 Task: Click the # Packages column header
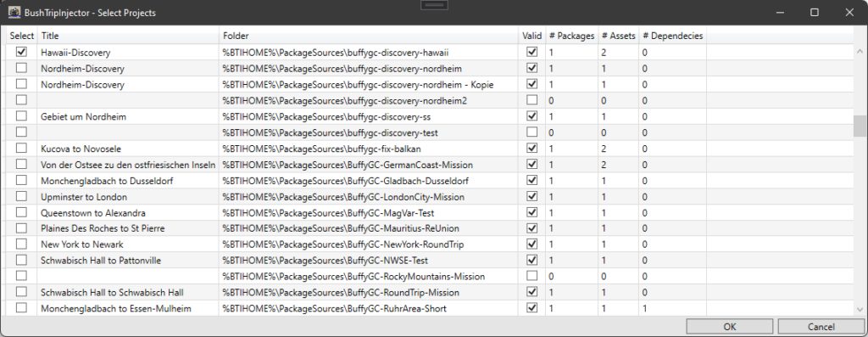coord(572,36)
